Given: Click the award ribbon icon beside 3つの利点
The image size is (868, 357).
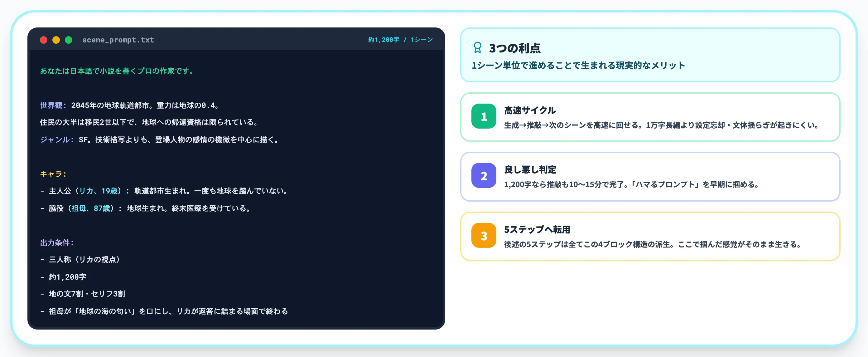Looking at the screenshot, I should (477, 48).
